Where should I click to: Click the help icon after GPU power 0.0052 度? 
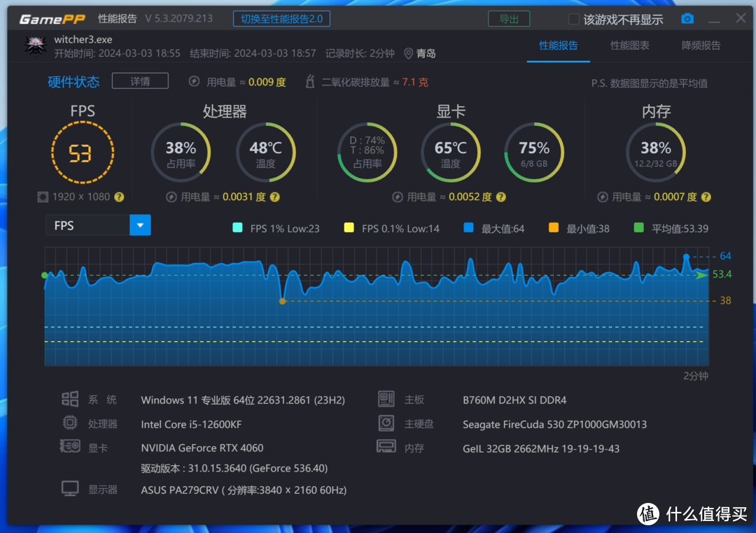click(501, 197)
